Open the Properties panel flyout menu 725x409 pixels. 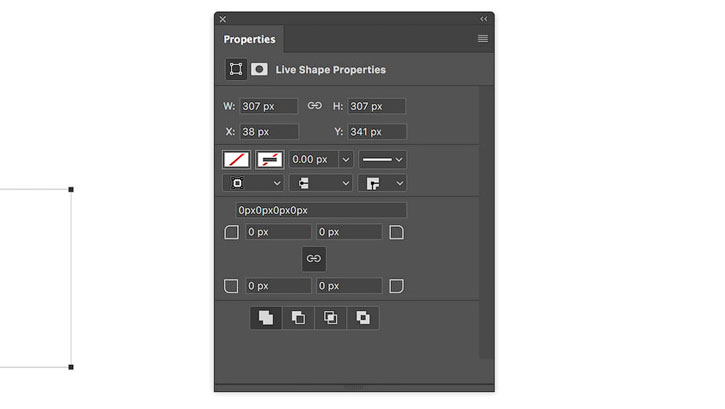483,38
